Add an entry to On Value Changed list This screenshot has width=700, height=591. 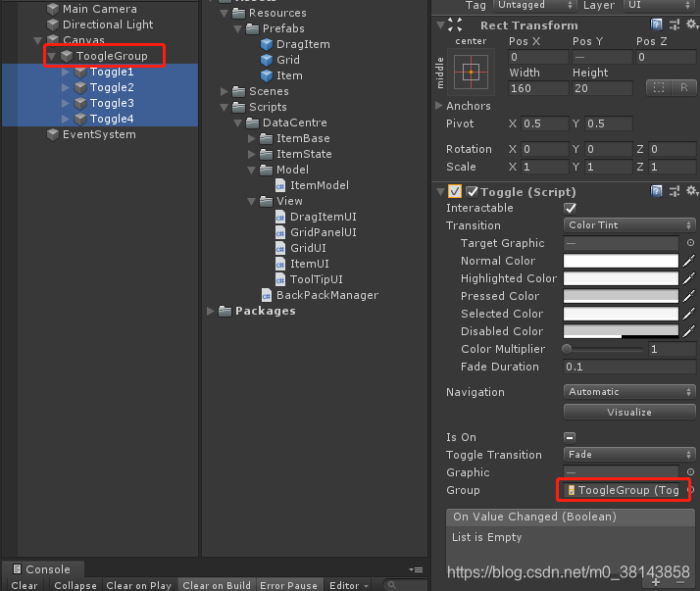click(655, 582)
